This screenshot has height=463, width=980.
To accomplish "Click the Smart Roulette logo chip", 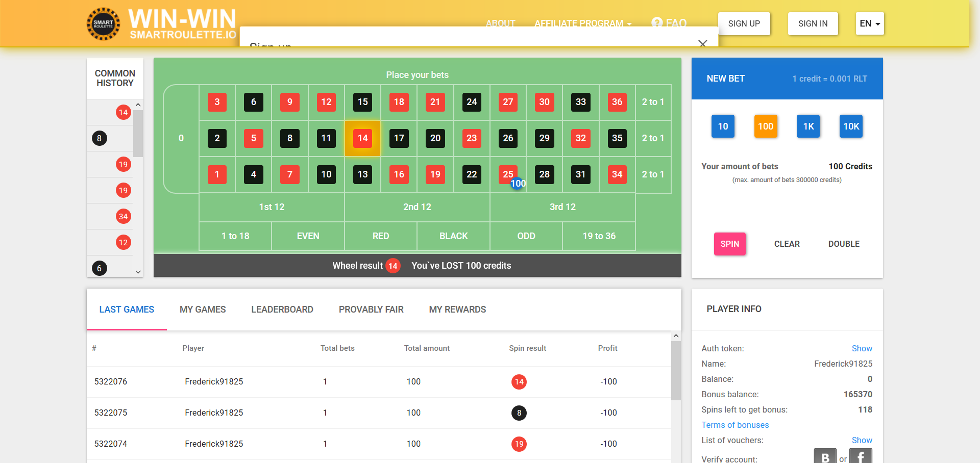I will click(x=103, y=24).
